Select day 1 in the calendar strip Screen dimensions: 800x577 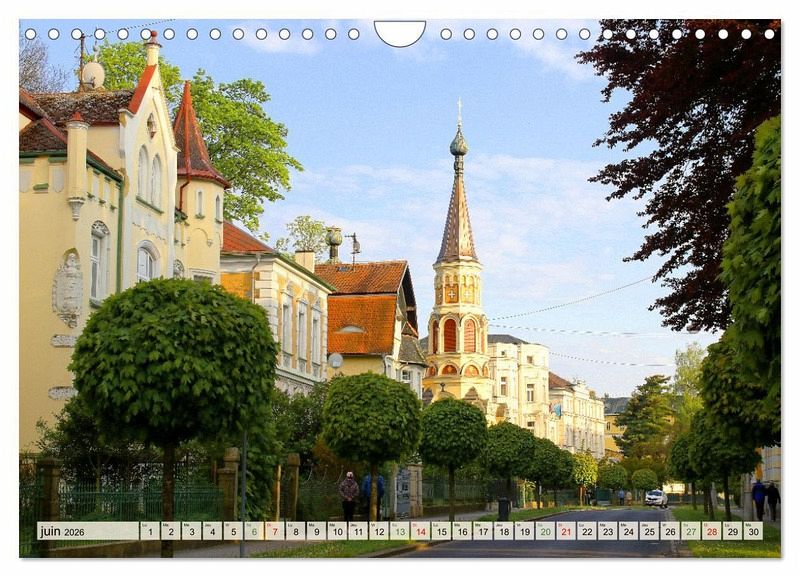150,531
